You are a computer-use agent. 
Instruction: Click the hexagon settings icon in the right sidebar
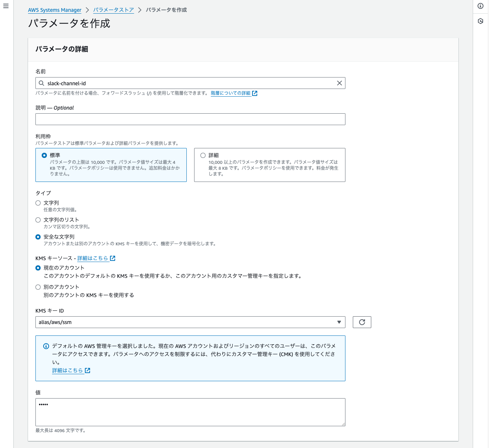pyautogui.click(x=481, y=21)
